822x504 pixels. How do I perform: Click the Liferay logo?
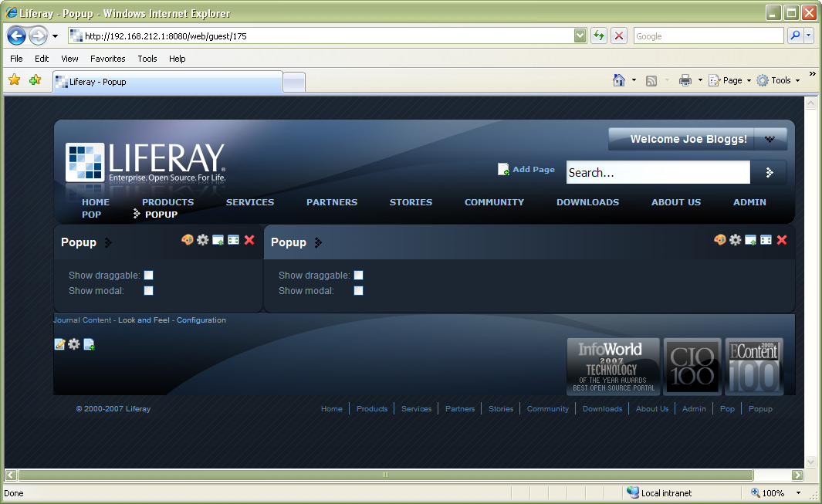pos(146,163)
